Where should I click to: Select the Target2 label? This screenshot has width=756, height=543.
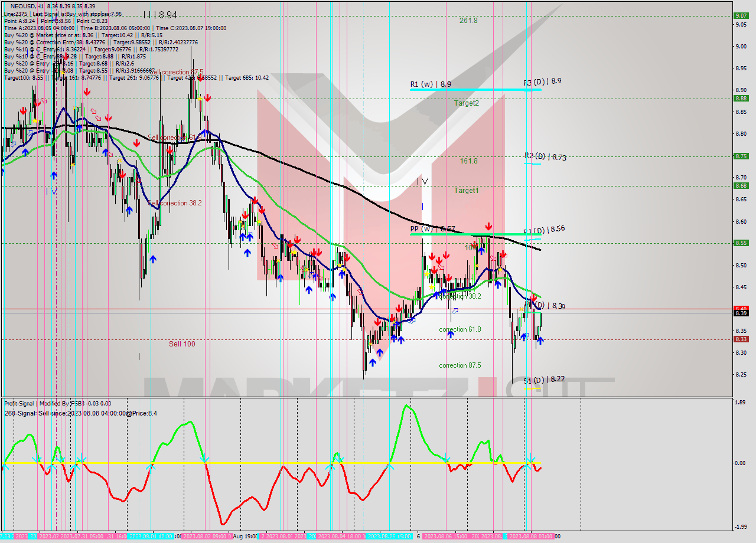tap(466, 103)
